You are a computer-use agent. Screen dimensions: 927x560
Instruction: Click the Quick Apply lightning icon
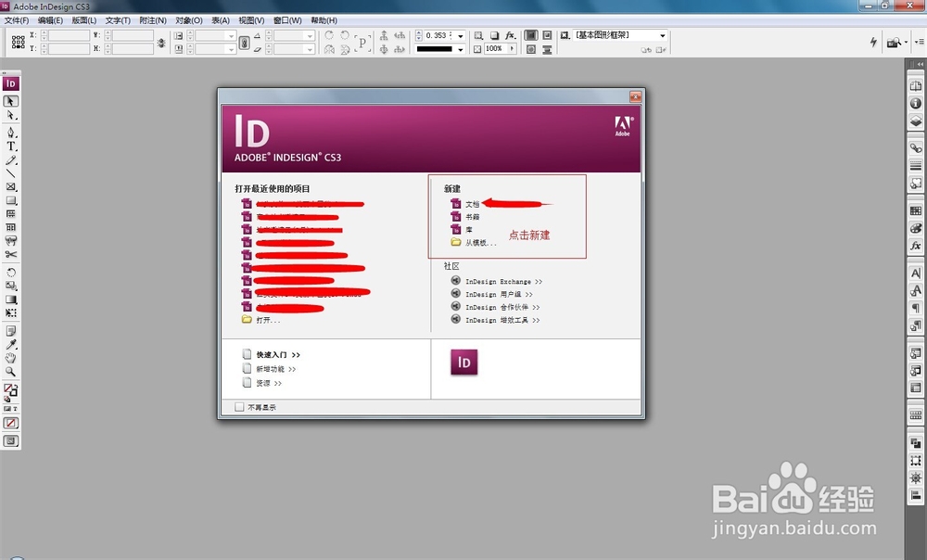[873, 42]
